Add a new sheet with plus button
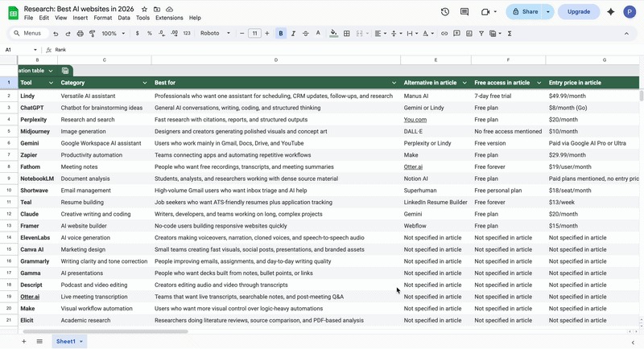This screenshot has width=644, height=349. tap(24, 341)
